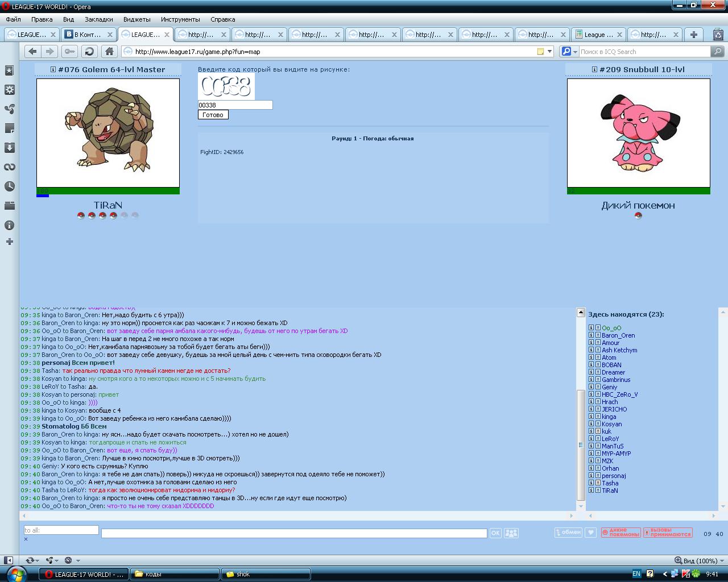Open the Widgets panel gear icon
The height and width of the screenshot is (582, 728).
click(x=10, y=90)
